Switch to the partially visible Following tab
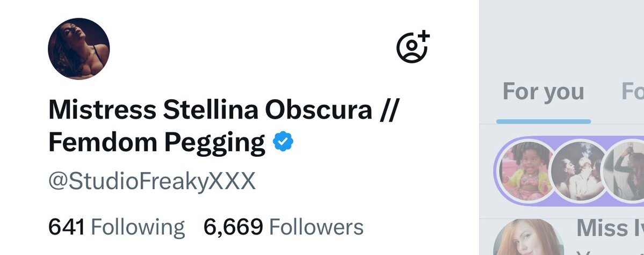 click(x=633, y=91)
